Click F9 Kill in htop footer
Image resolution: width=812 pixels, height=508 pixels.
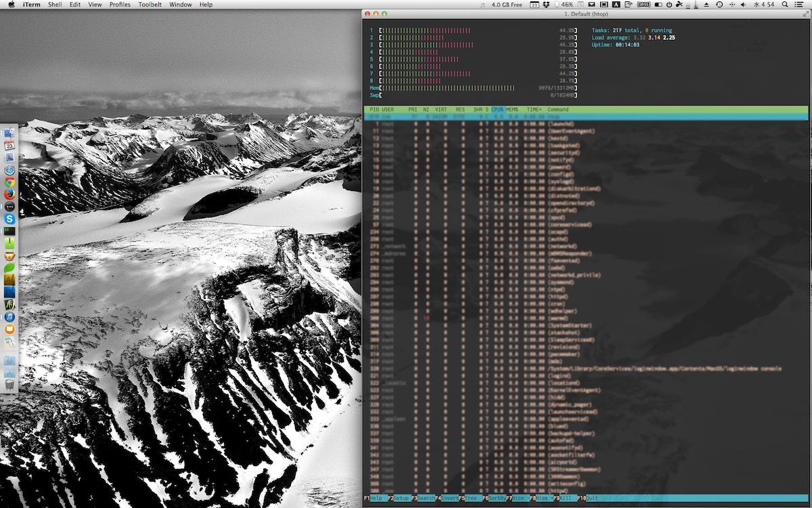564,499
